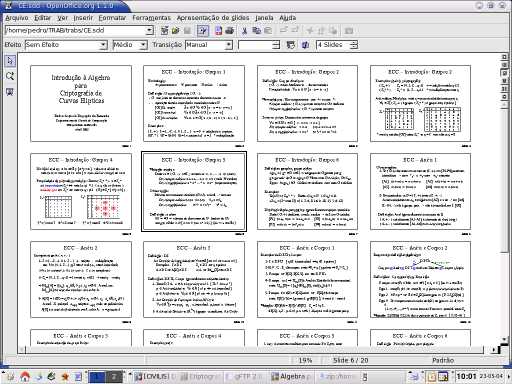Click the horizontal scrollbar right arrow

[x=493, y=350]
